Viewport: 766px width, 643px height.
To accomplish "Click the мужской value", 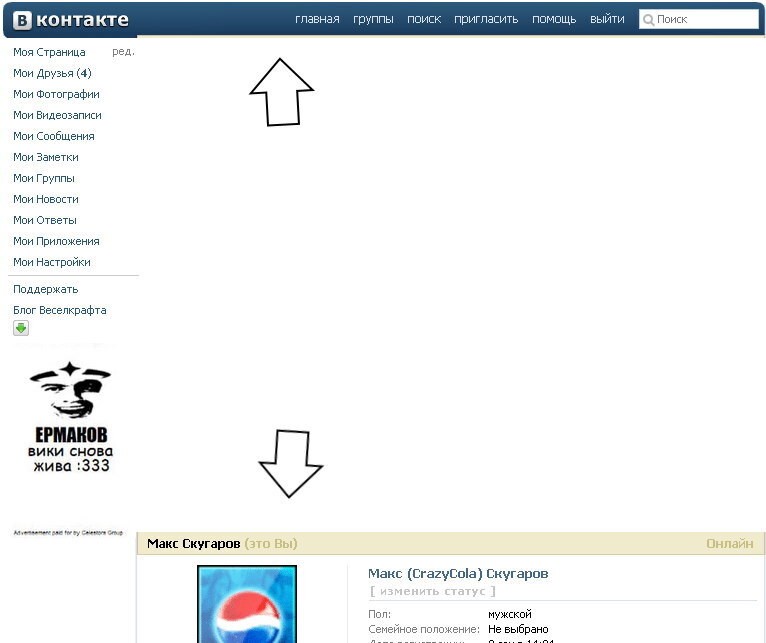I will (510, 614).
